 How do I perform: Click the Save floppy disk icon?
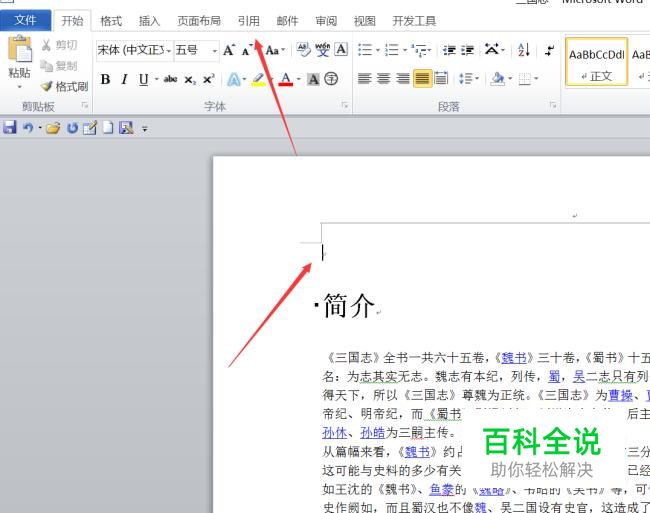coord(10,127)
